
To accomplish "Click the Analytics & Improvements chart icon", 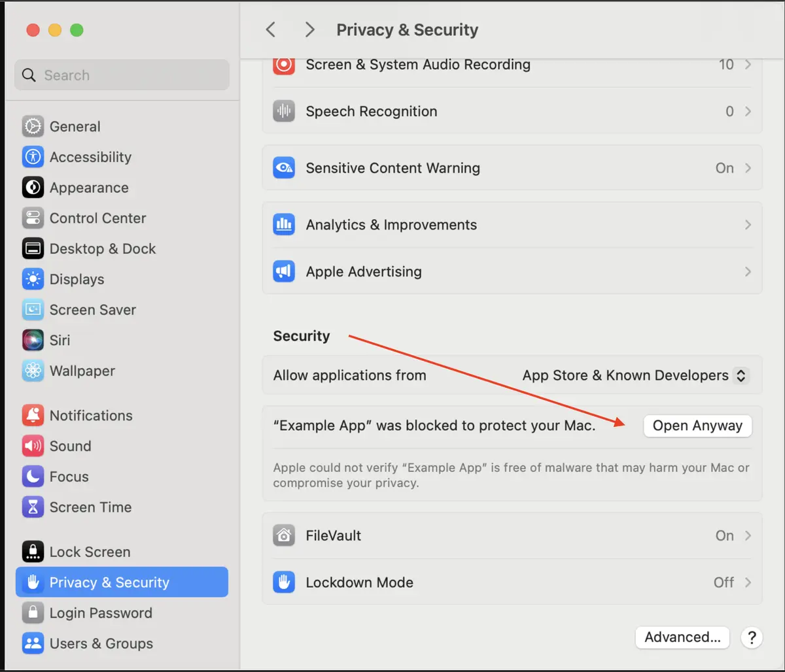I will pos(283,224).
